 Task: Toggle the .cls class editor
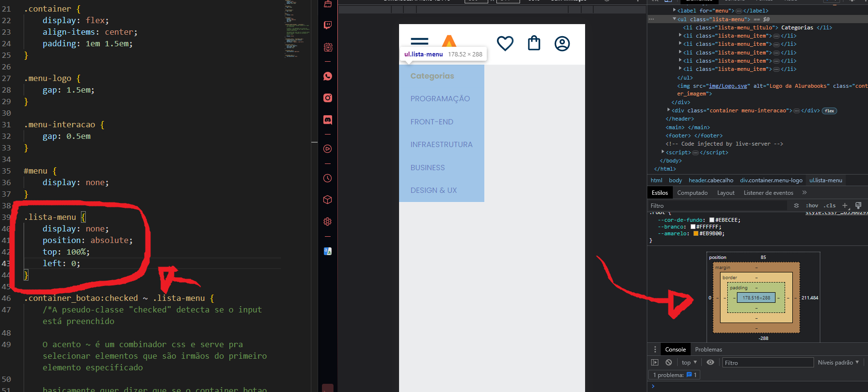(x=829, y=205)
